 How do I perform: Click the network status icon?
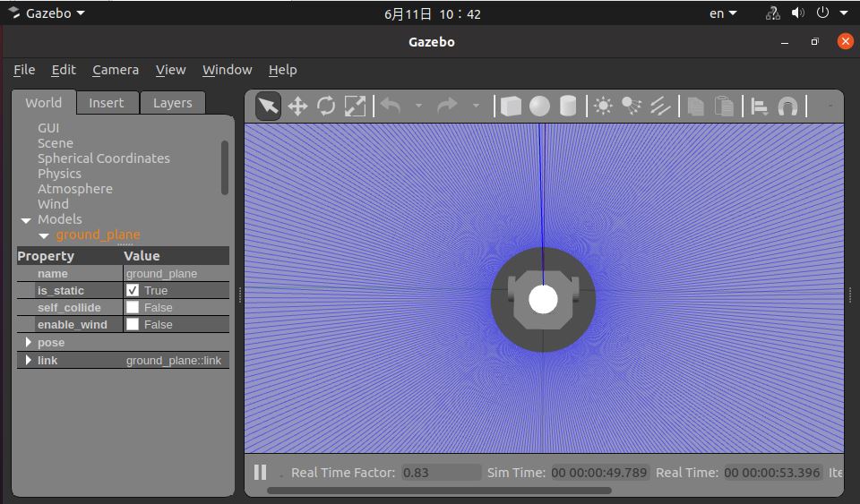(x=773, y=13)
